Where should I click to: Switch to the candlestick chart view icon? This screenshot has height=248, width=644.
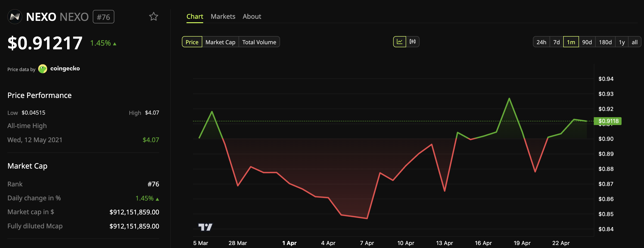[413, 42]
